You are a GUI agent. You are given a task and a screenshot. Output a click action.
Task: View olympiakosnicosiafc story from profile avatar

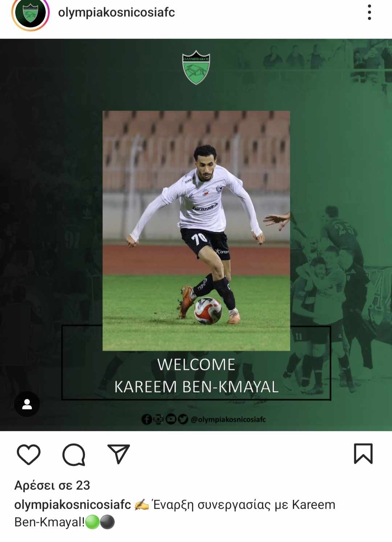click(30, 13)
